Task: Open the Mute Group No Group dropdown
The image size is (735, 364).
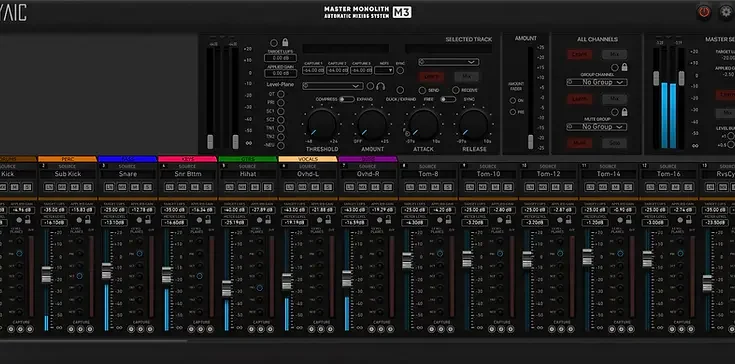Action: [x=597, y=126]
